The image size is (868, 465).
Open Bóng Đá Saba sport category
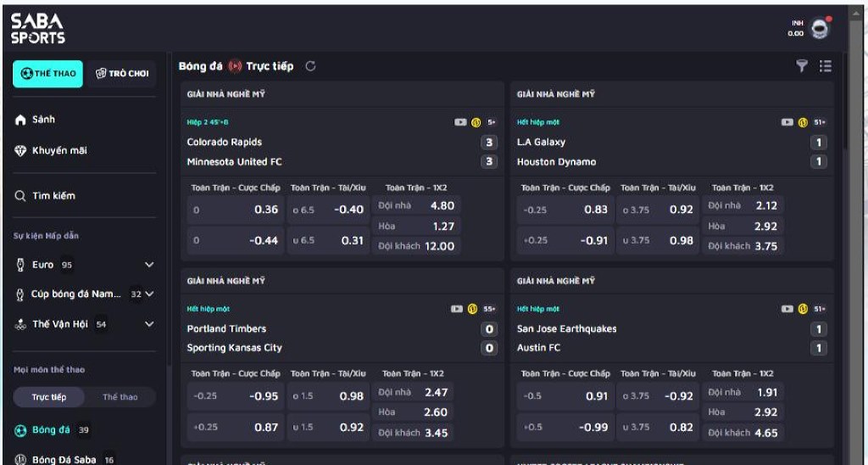pos(64,459)
